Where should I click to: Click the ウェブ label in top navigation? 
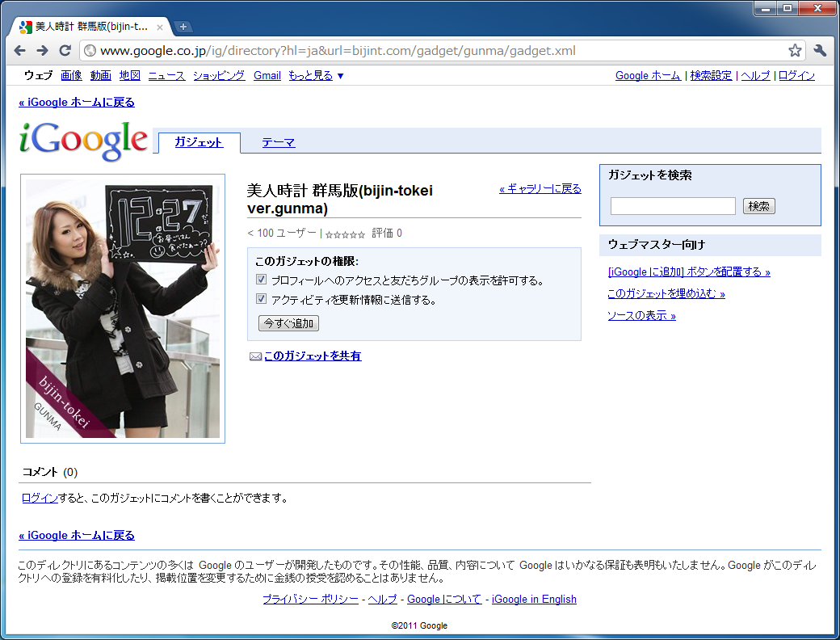(x=39, y=76)
